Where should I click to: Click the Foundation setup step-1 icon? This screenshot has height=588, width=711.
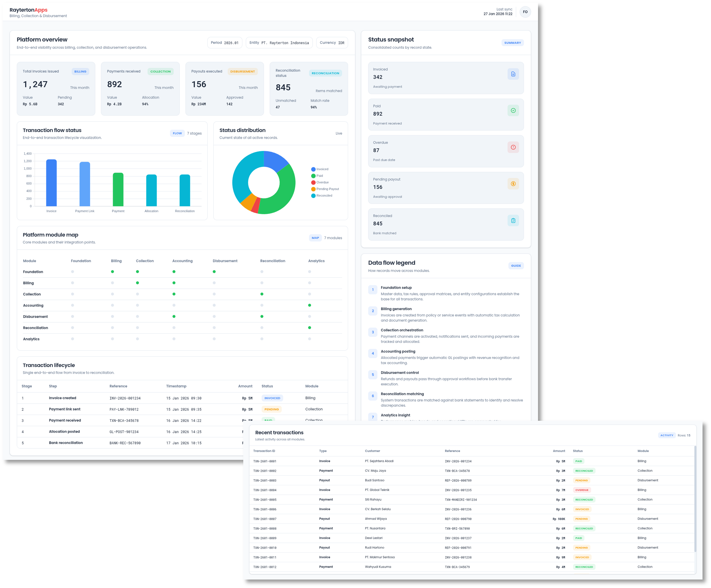click(373, 290)
